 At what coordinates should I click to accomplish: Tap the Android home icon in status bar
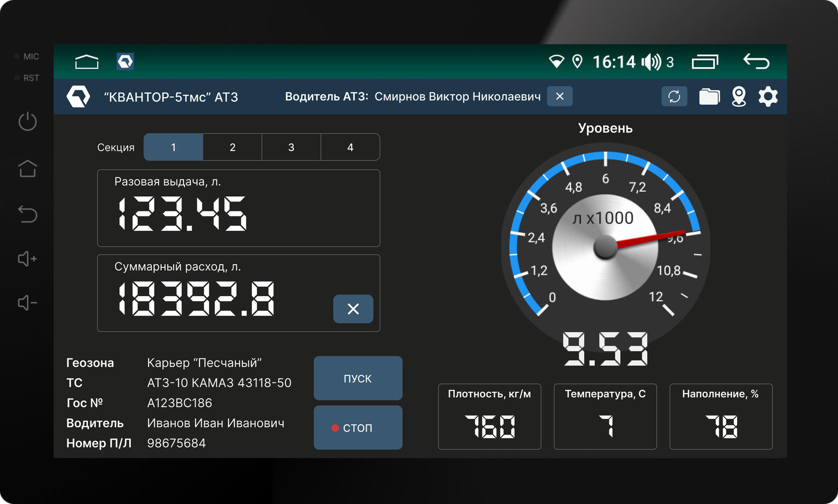(87, 62)
